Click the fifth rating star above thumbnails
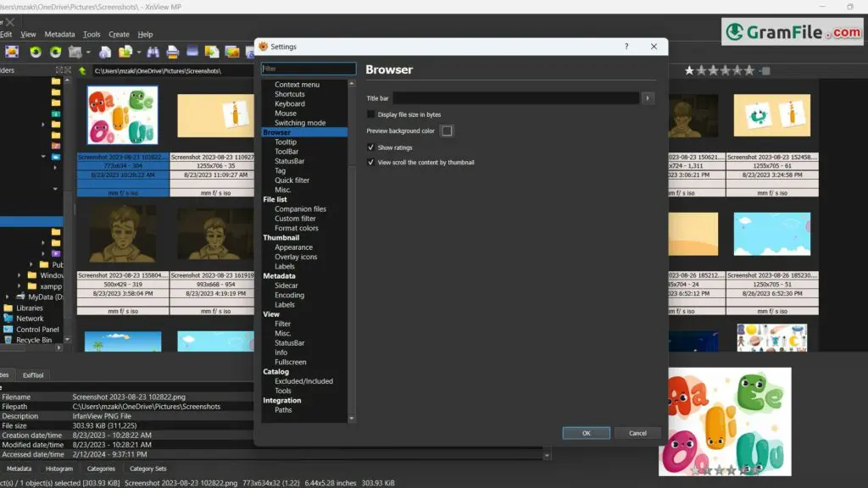The height and width of the screenshot is (488, 868). coord(738,70)
